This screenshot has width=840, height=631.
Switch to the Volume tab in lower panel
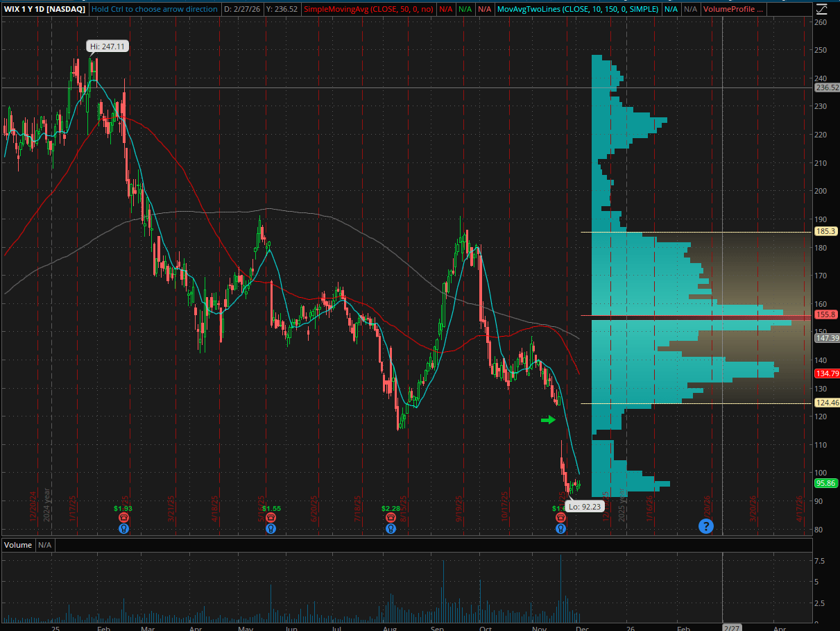coord(17,545)
